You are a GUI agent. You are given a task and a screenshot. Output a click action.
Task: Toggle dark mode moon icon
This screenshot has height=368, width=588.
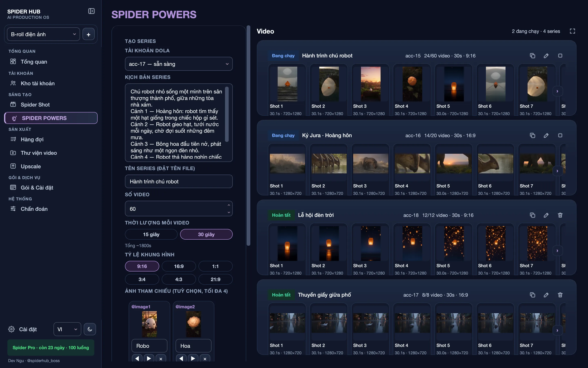click(x=90, y=329)
